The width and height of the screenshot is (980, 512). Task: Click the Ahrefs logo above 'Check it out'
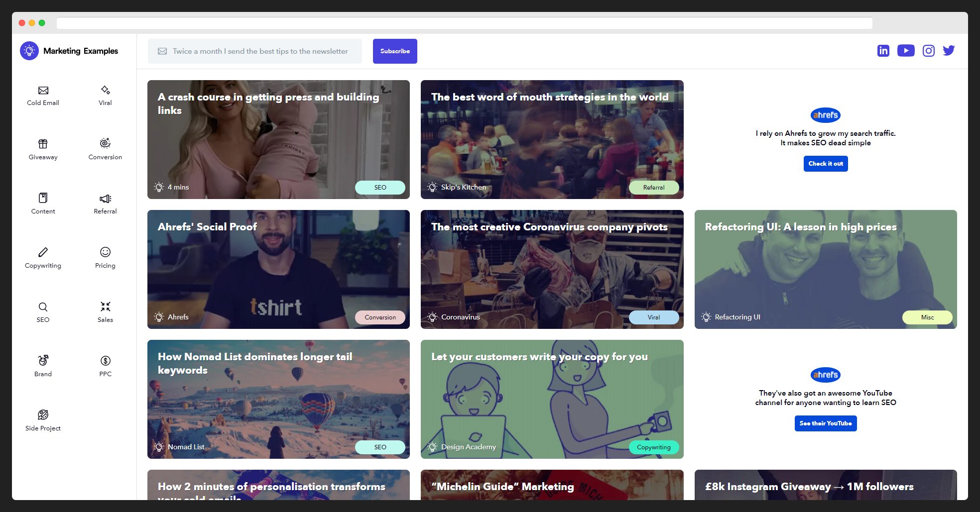826,115
